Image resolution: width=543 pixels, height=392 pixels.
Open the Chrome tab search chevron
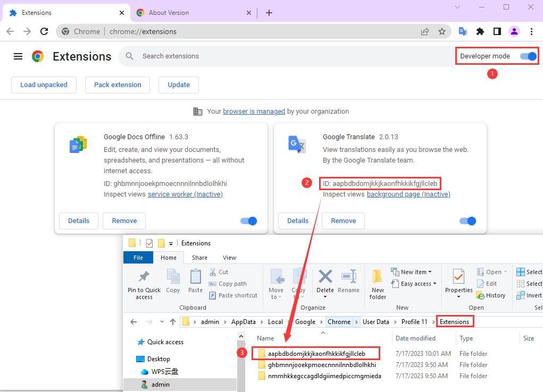point(457,7)
